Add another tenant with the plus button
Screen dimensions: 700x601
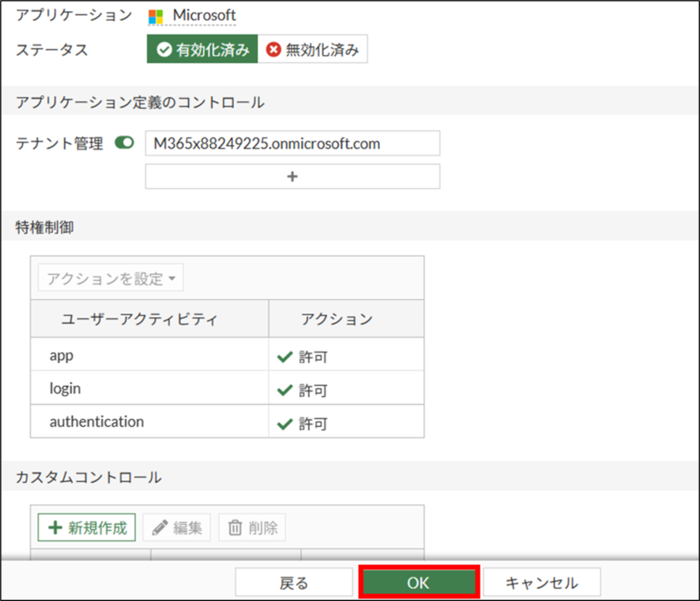(x=292, y=176)
